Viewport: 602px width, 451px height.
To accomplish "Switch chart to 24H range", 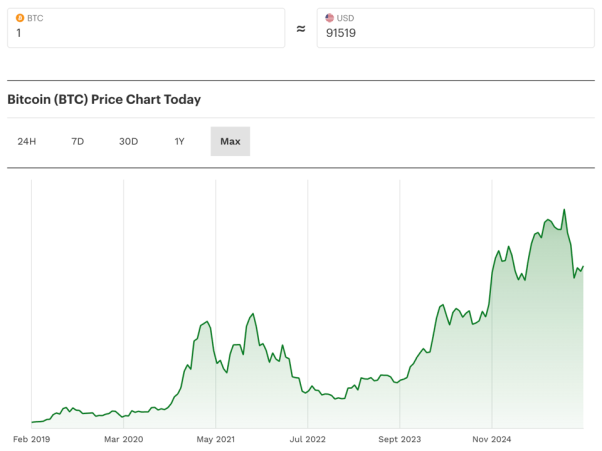I will [x=27, y=141].
